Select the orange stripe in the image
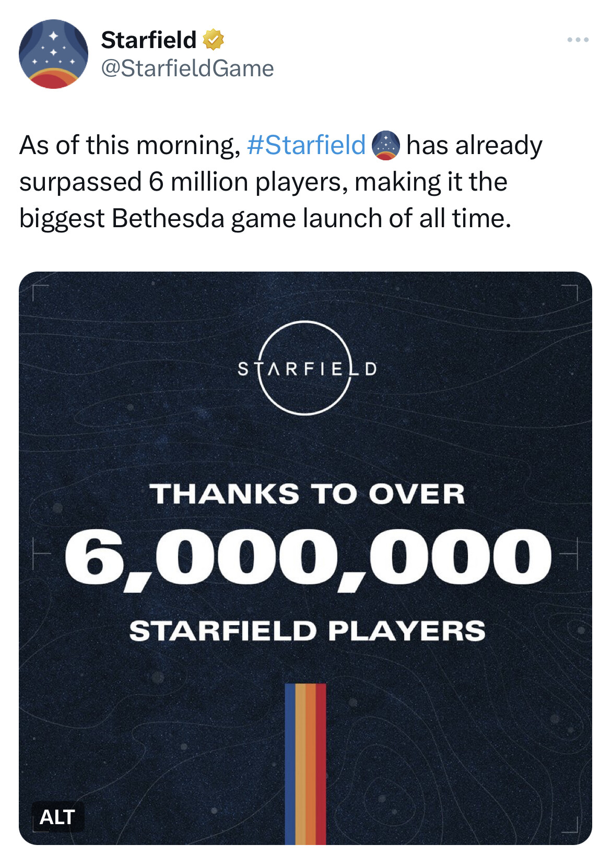This screenshot has width=611, height=868. point(311,764)
